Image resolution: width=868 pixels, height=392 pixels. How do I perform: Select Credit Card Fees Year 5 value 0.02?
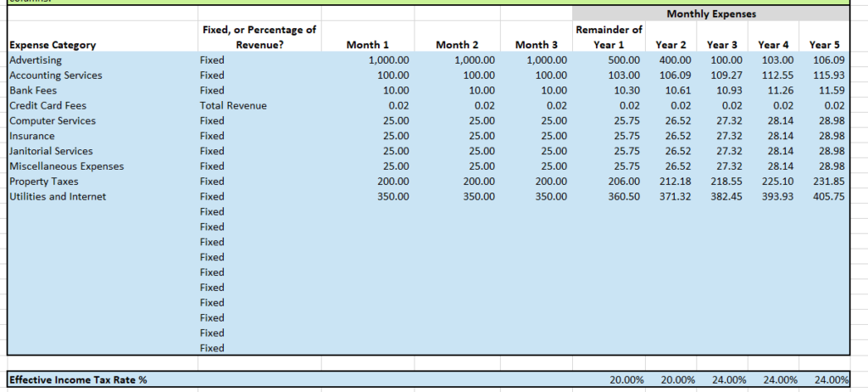[x=835, y=105]
